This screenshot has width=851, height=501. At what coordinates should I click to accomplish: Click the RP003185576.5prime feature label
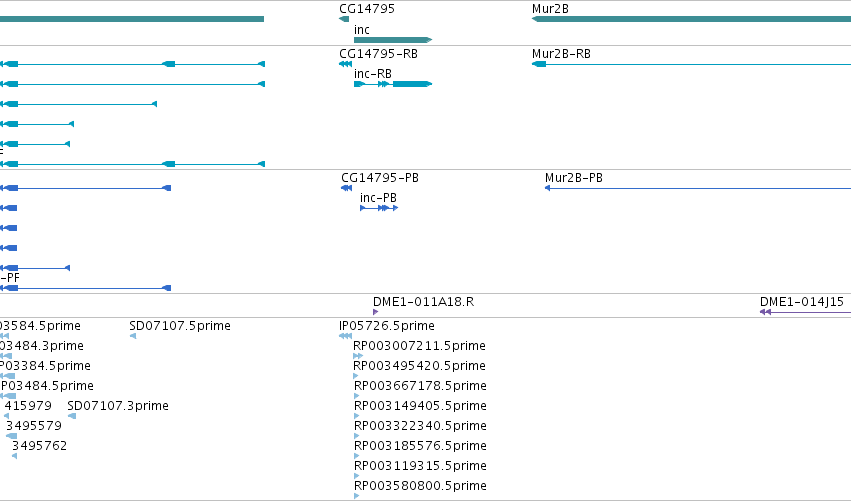click(x=420, y=446)
